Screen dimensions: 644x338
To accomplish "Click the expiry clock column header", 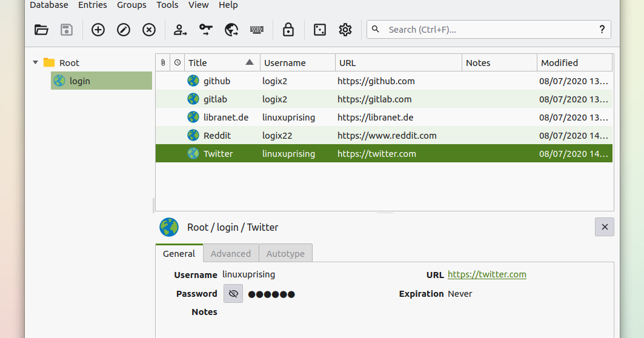I will 178,62.
